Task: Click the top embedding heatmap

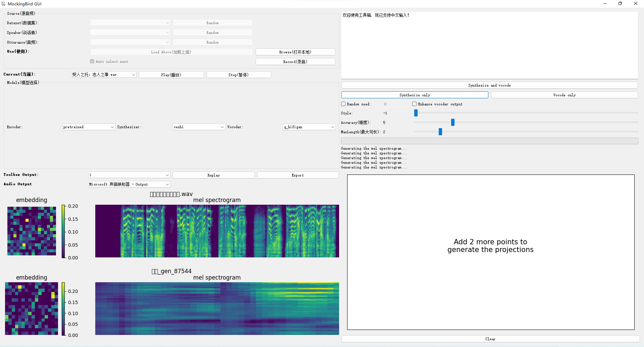Action: (32, 231)
